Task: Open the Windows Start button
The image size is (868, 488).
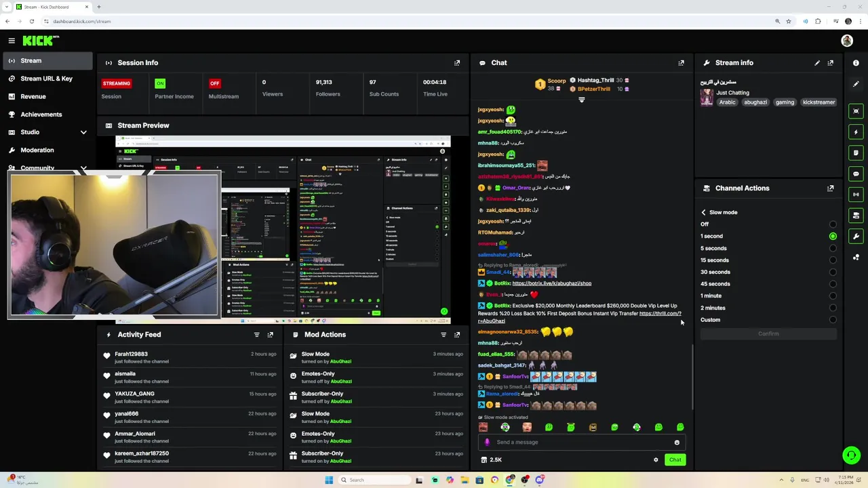Action: pos(329,480)
